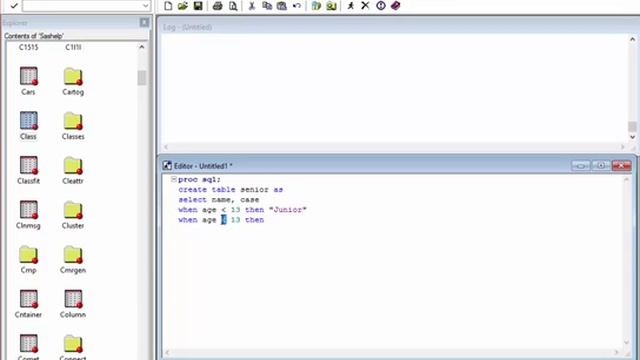Select the Cluster catalog folder
The height and width of the screenshot is (360, 640).
click(73, 214)
